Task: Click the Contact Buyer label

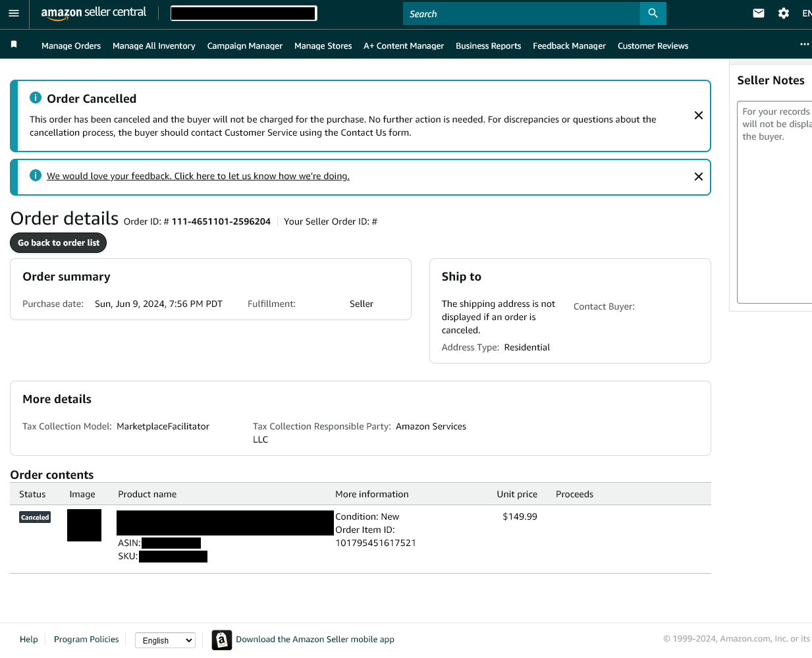Action: click(x=604, y=306)
